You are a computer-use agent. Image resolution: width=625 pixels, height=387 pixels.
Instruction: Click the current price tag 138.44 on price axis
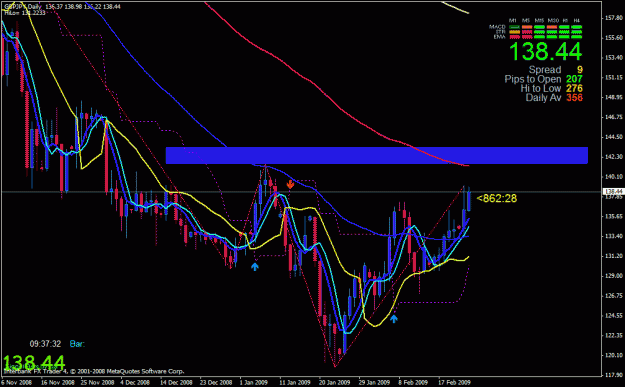[x=614, y=192]
